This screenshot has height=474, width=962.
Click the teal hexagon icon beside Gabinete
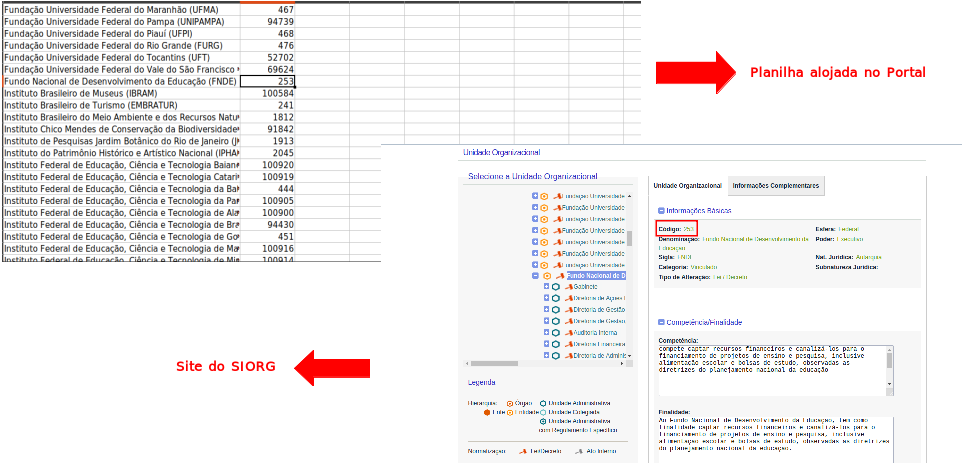click(x=555, y=287)
